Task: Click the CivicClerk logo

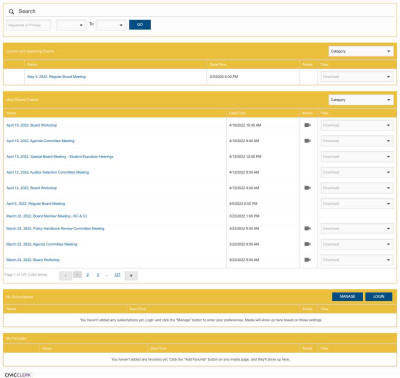Action: (18, 375)
